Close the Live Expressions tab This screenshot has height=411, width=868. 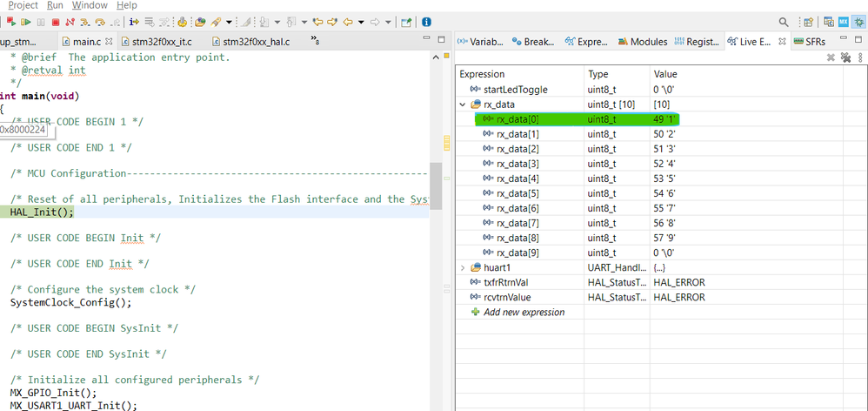point(782,42)
